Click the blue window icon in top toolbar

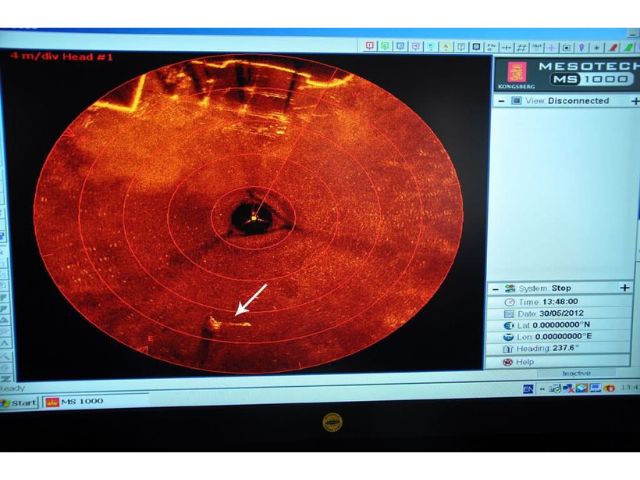(400, 46)
